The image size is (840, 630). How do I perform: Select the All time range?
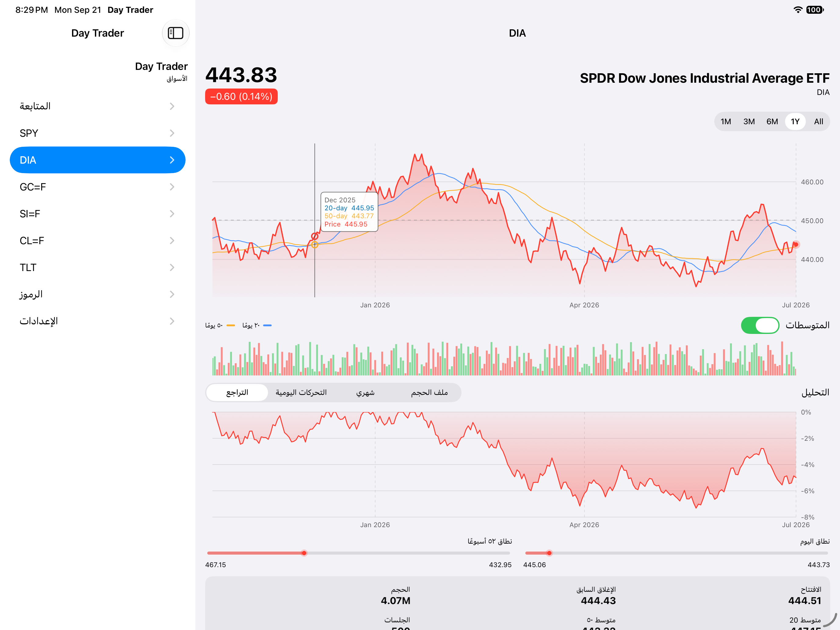click(818, 121)
